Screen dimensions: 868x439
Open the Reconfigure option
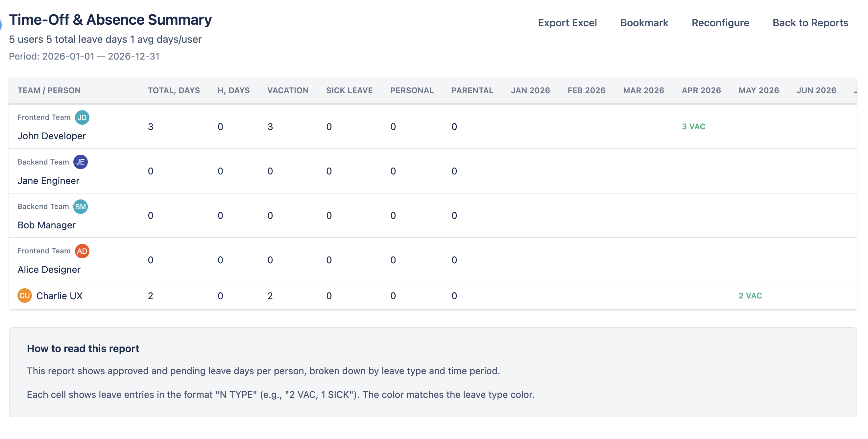(720, 23)
